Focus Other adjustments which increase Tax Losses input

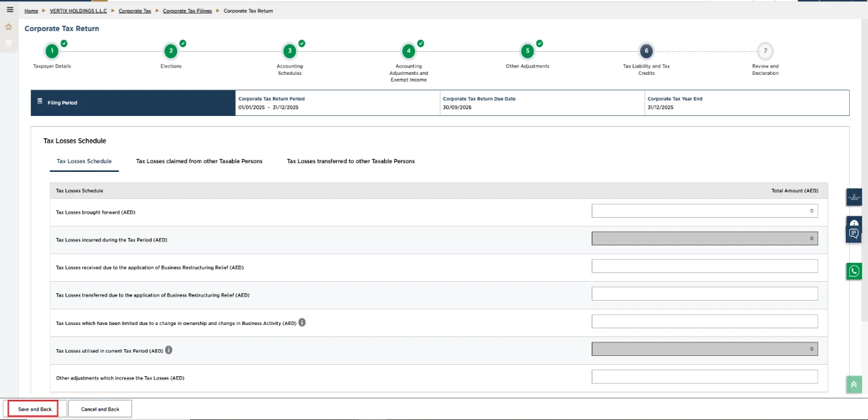tap(704, 377)
